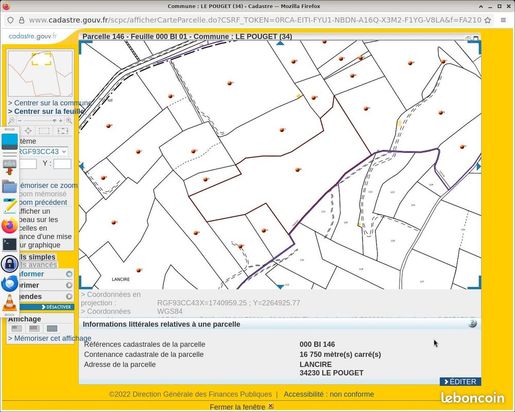Image resolution: width=515 pixels, height=412 pixels.
Task: Select the full extent view tool icon
Action: pyautogui.click(x=63, y=131)
